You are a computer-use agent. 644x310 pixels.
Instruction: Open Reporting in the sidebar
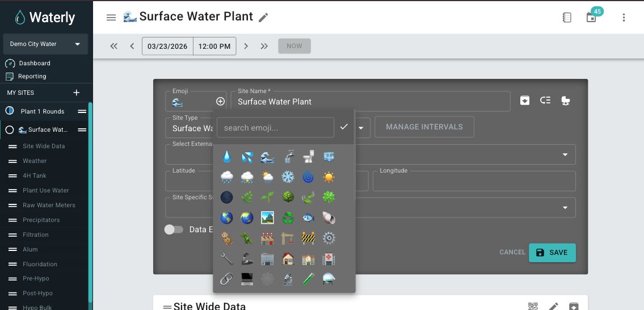tap(32, 76)
